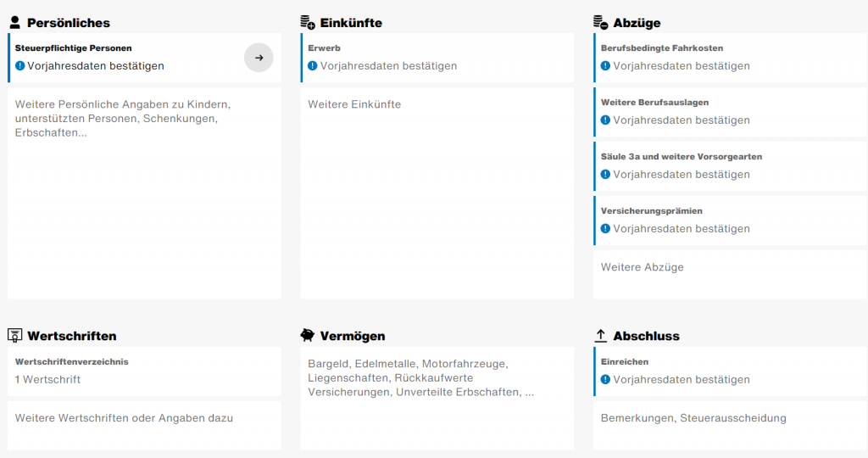868x458 pixels.
Task: Click the Einkünfte coins-plus icon
Action: (x=307, y=22)
